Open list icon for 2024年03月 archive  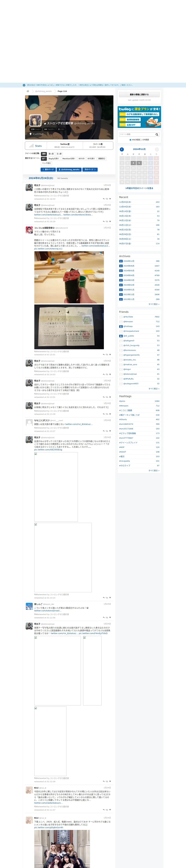(121, 280)
